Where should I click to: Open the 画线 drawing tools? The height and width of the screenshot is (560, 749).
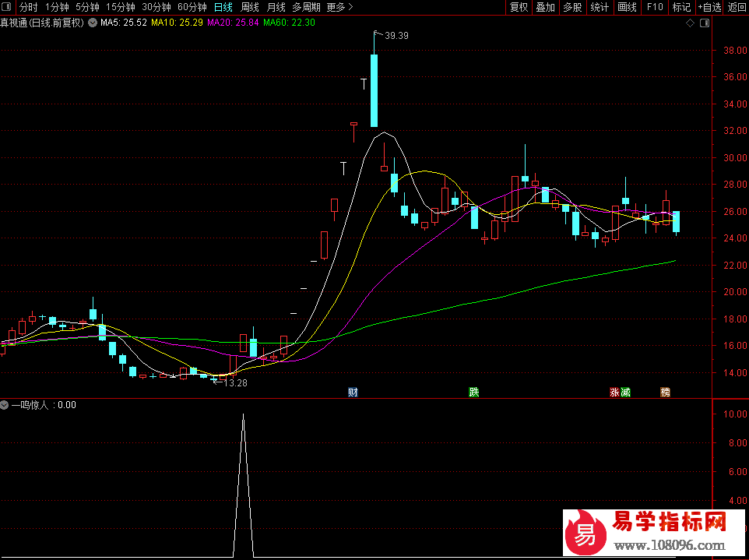pos(627,8)
